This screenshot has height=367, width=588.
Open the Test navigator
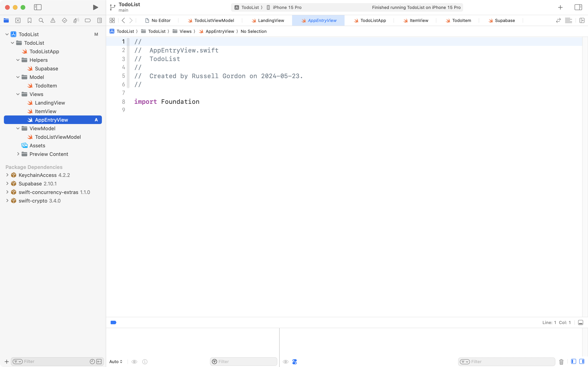coord(64,20)
